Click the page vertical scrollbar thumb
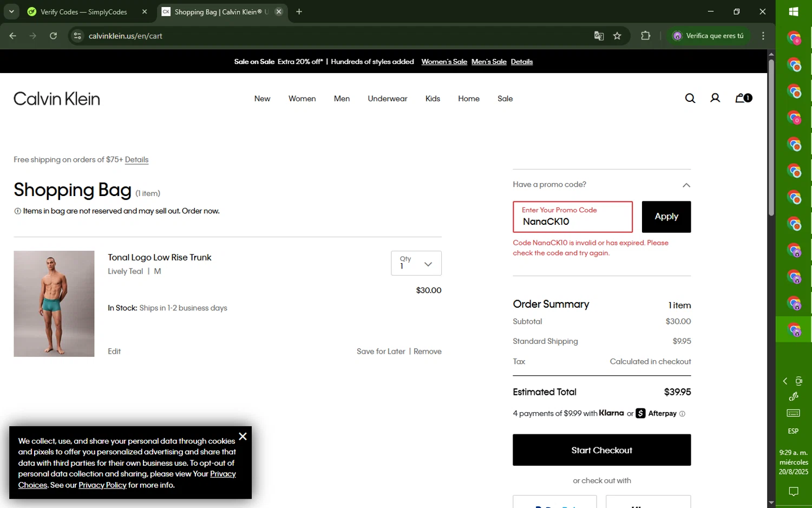The width and height of the screenshot is (812, 508). [771, 138]
